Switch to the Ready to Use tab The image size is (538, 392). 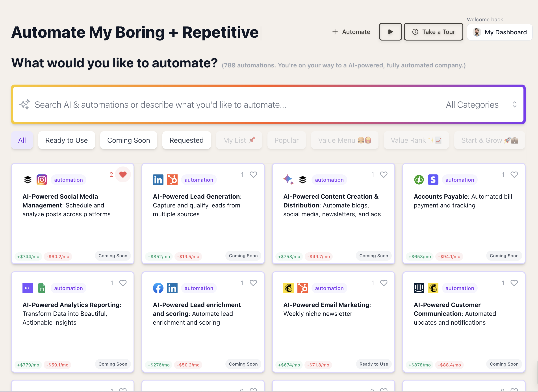point(67,140)
